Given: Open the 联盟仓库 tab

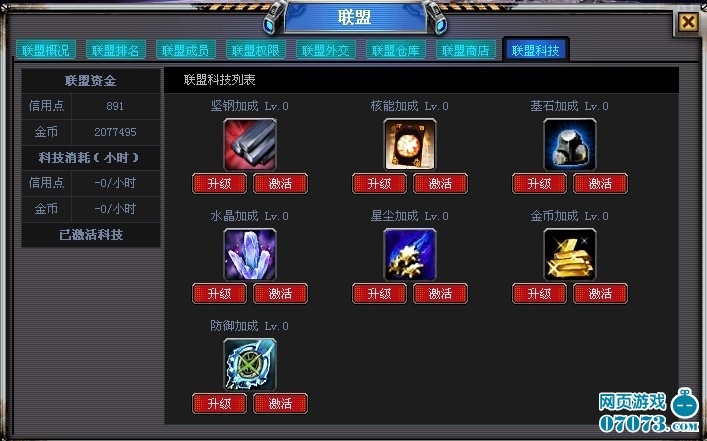Looking at the screenshot, I should (395, 50).
